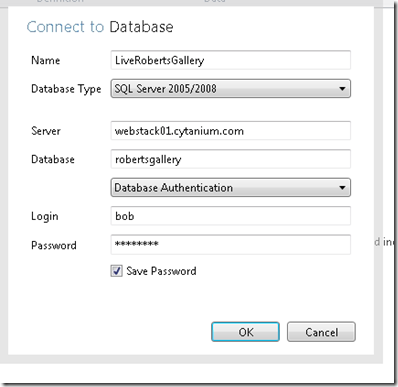
Task: Click the Database field containing robertsgallery
Action: pos(230,159)
